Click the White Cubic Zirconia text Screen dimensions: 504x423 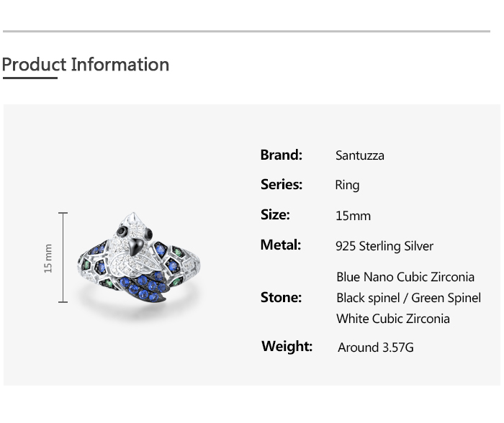pyautogui.click(x=392, y=319)
